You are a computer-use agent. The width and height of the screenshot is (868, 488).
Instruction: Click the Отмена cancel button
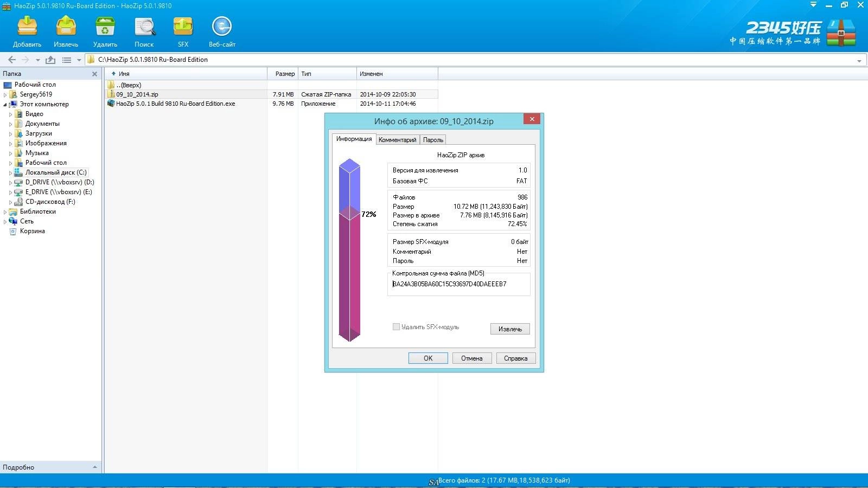click(471, 358)
